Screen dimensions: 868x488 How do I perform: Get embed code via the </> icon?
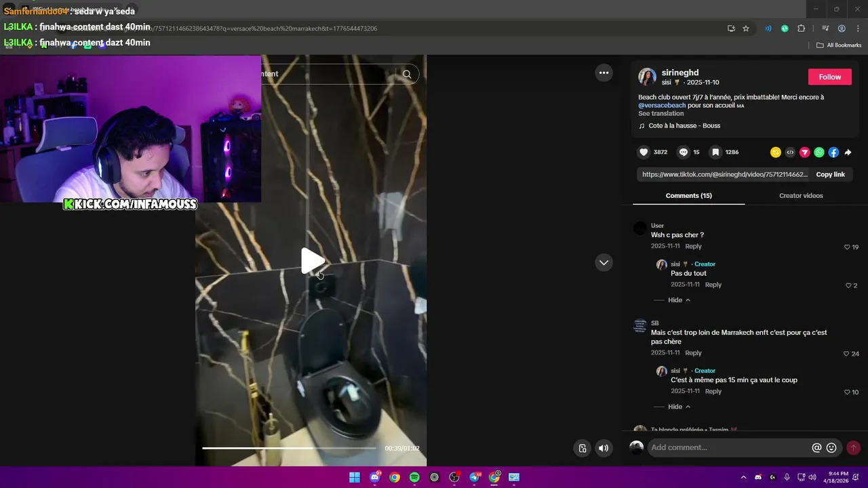pos(790,152)
